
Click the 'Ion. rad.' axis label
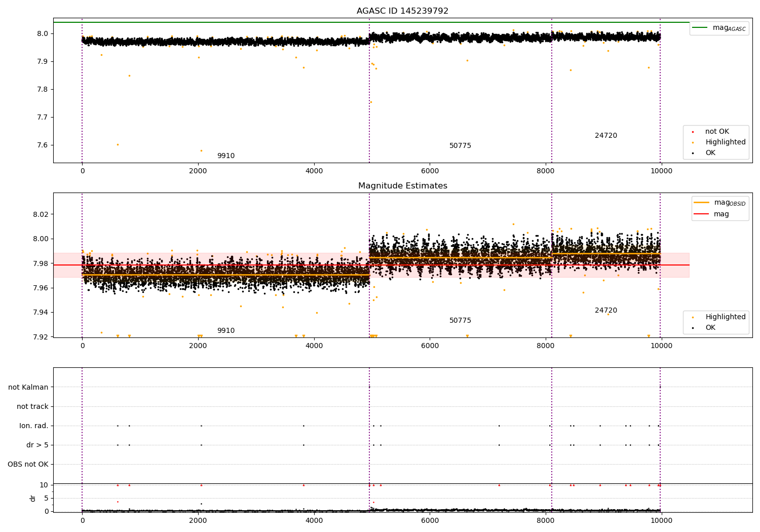[34, 426]
